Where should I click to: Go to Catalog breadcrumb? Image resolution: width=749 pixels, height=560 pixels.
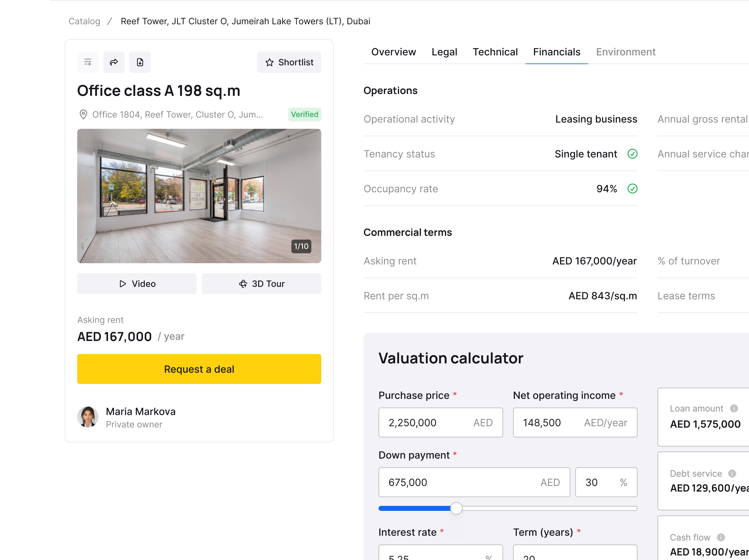[x=84, y=21]
